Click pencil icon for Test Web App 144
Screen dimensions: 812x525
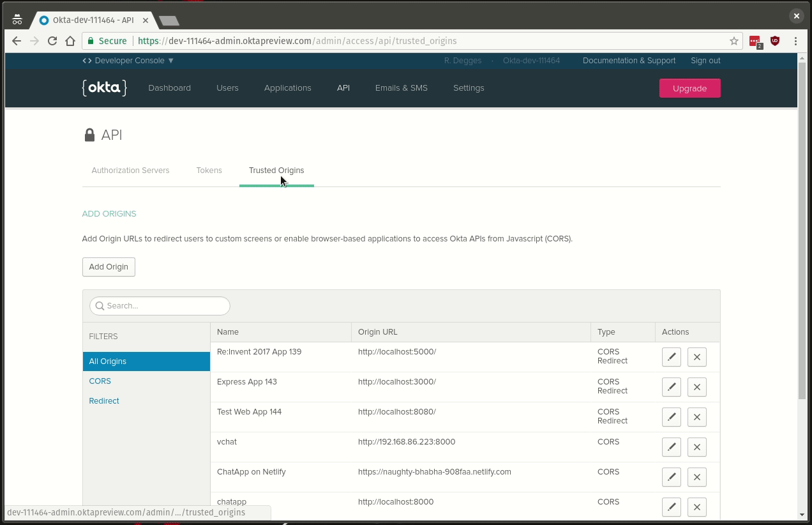coord(671,417)
